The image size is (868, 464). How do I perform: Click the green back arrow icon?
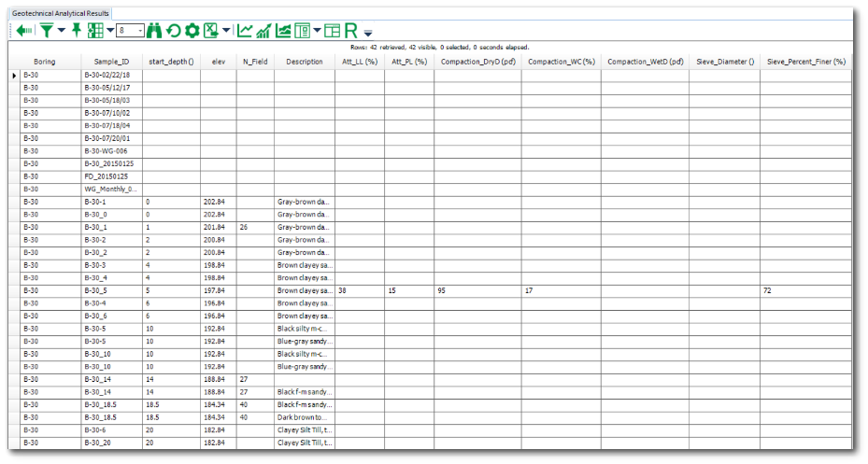point(24,31)
